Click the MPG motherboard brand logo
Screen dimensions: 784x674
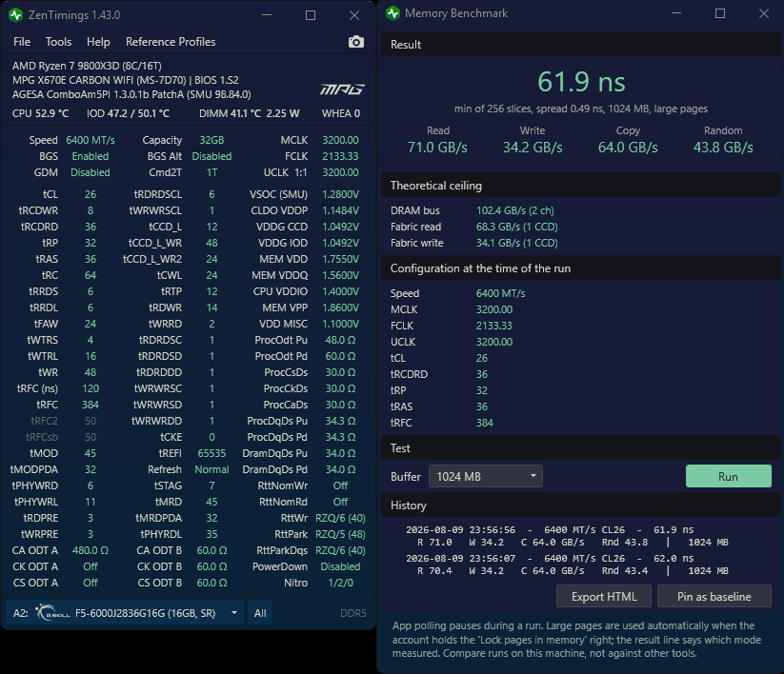pyautogui.click(x=342, y=89)
